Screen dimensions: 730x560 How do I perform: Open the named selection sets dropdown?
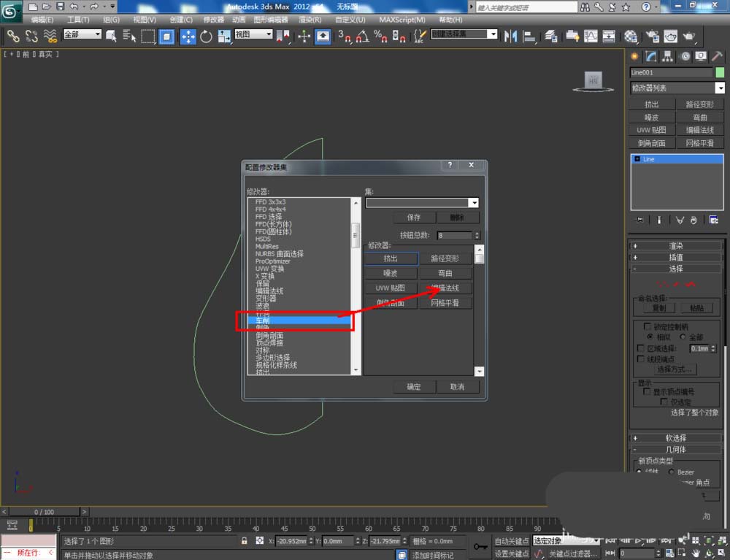[464, 34]
